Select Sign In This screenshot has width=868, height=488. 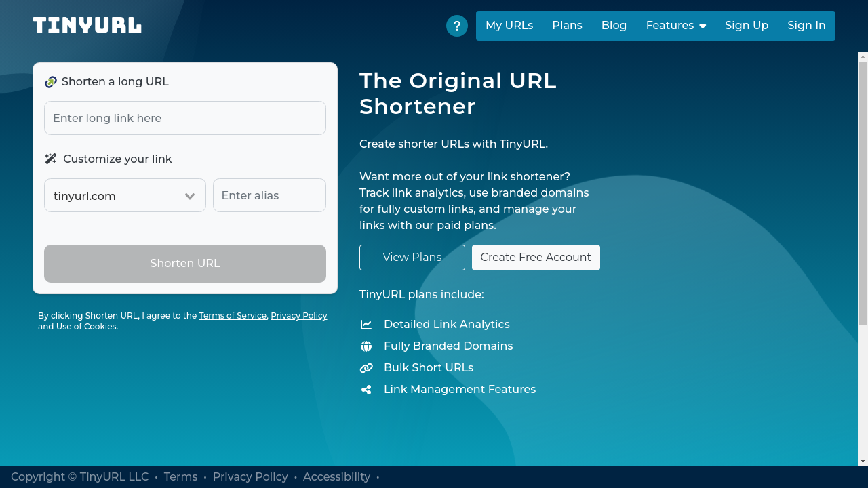point(806,25)
